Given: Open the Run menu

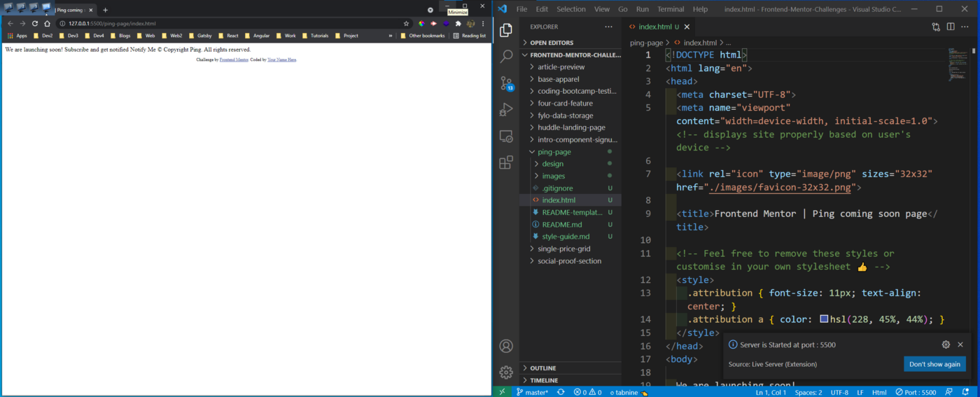Looking at the screenshot, I should click(643, 9).
